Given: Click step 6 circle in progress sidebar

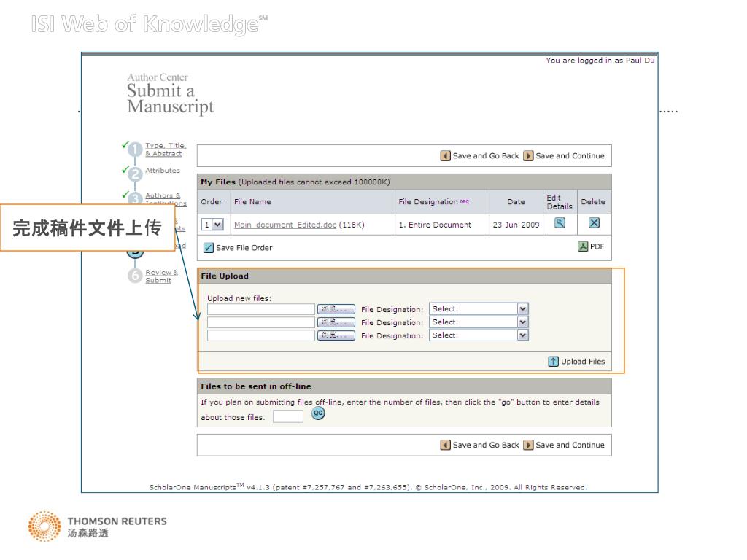Looking at the screenshot, I should (x=135, y=276).
